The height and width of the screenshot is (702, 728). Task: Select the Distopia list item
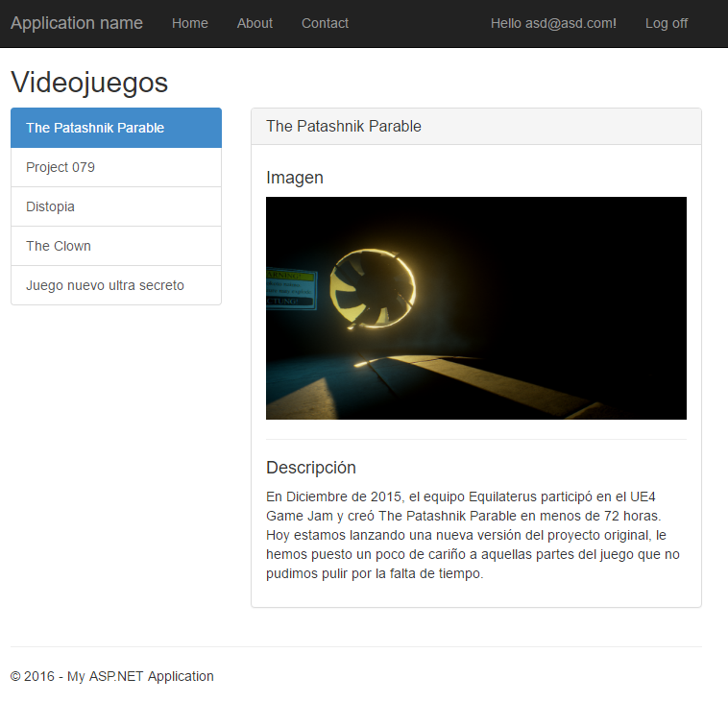pos(116,206)
